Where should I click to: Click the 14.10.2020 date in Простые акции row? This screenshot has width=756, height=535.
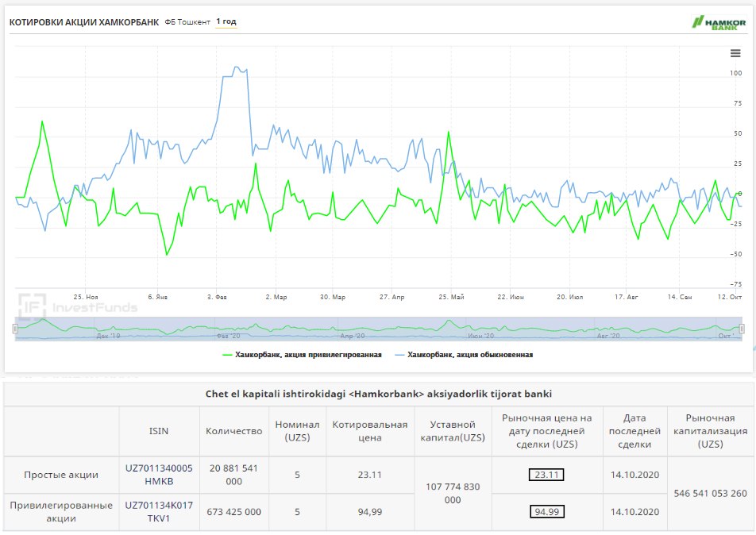tap(634, 475)
